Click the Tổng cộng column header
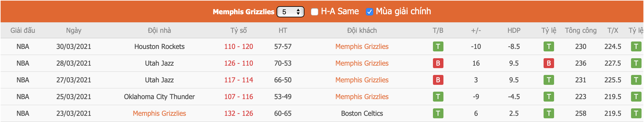This screenshot has width=644, height=122. [x=581, y=30]
